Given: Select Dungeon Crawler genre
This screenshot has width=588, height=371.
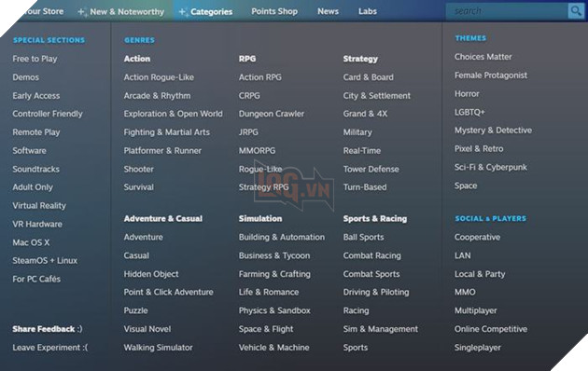Looking at the screenshot, I should click(272, 114).
